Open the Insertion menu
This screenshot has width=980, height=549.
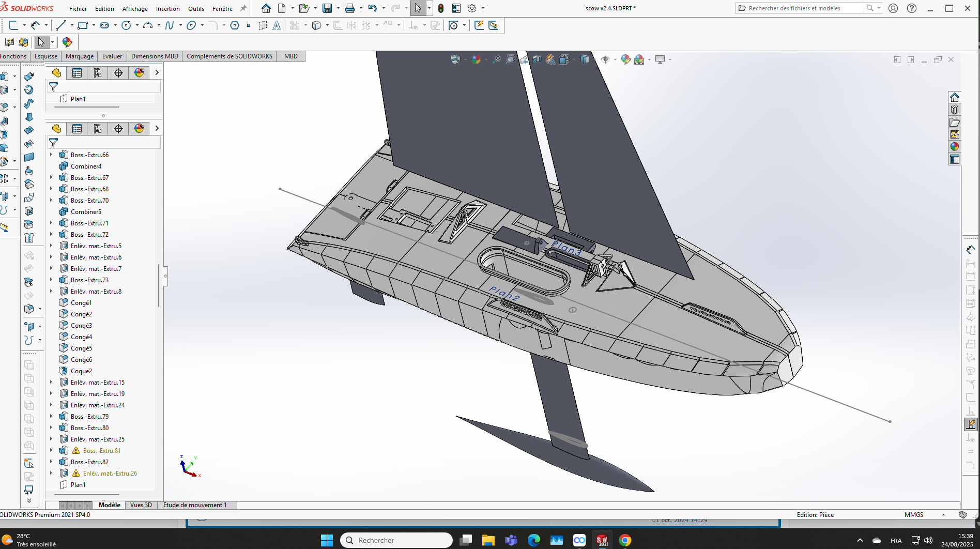(x=168, y=9)
